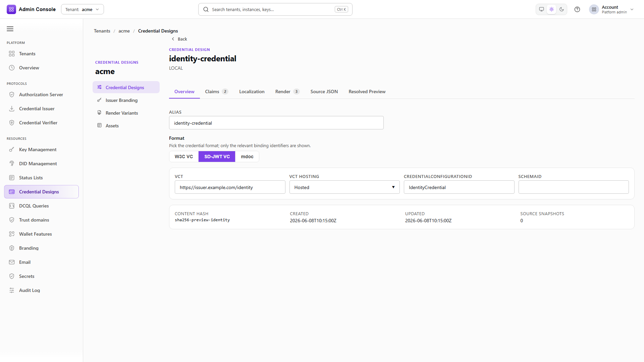Open Issuer Branding submenu item
This screenshot has height=362, width=644.
click(x=126, y=100)
